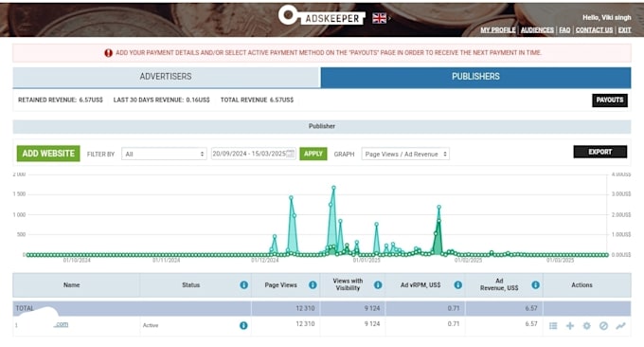Click the Publisher section header bar
This screenshot has height=347, width=644.
tap(322, 126)
